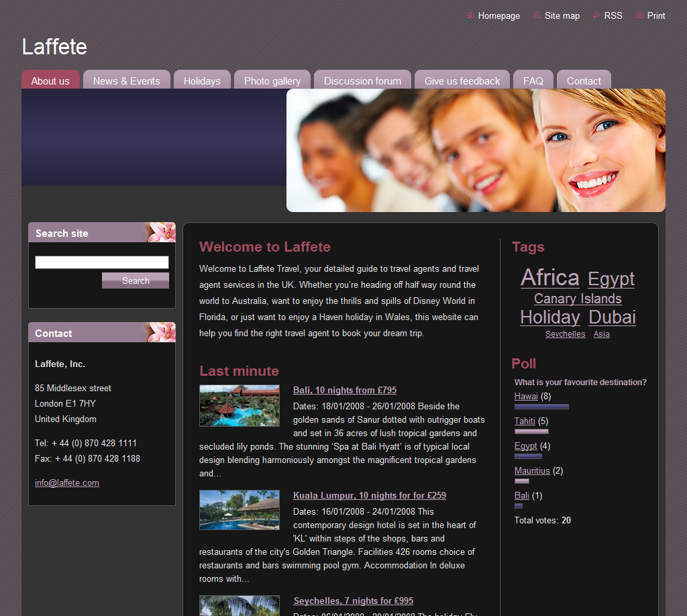Click the lily flower icon on Search site panel
Image resolution: width=687 pixels, height=616 pixels.
[x=162, y=232]
